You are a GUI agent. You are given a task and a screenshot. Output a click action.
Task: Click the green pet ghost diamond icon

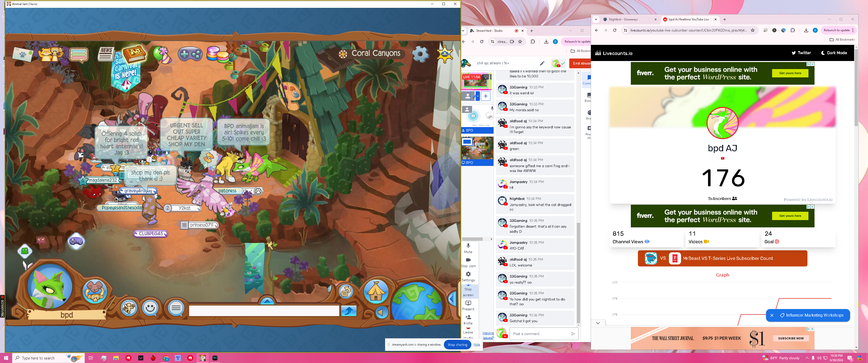click(x=24, y=251)
